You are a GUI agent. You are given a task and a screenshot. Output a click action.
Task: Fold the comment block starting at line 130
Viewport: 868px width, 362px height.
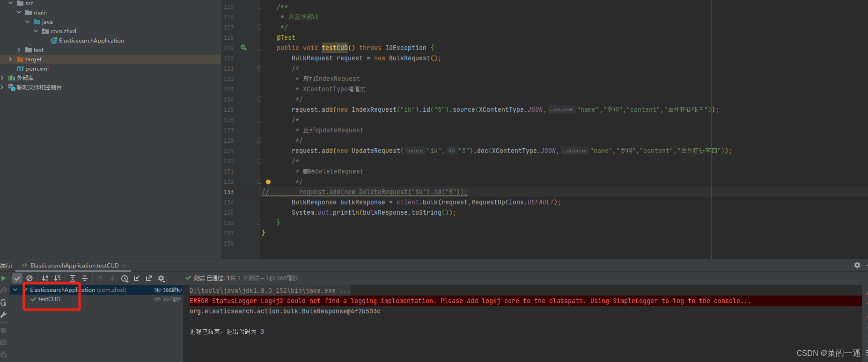[259, 161]
